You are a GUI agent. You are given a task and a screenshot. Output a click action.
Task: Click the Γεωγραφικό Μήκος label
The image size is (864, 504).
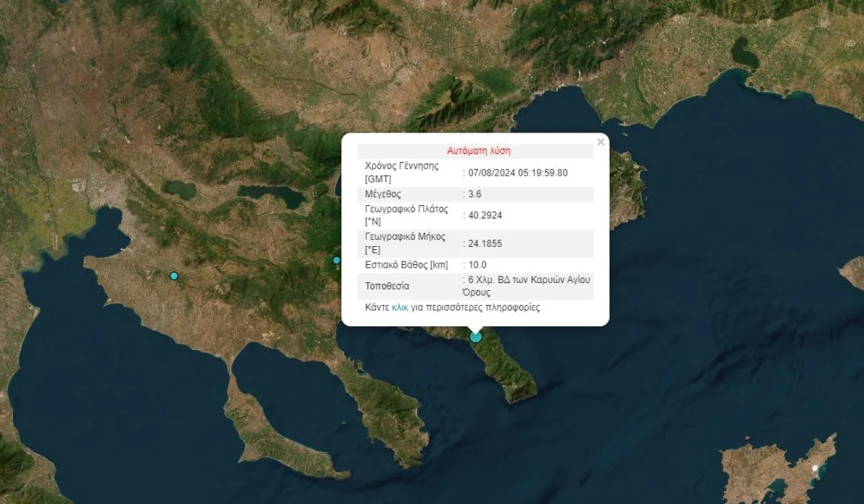tap(405, 237)
